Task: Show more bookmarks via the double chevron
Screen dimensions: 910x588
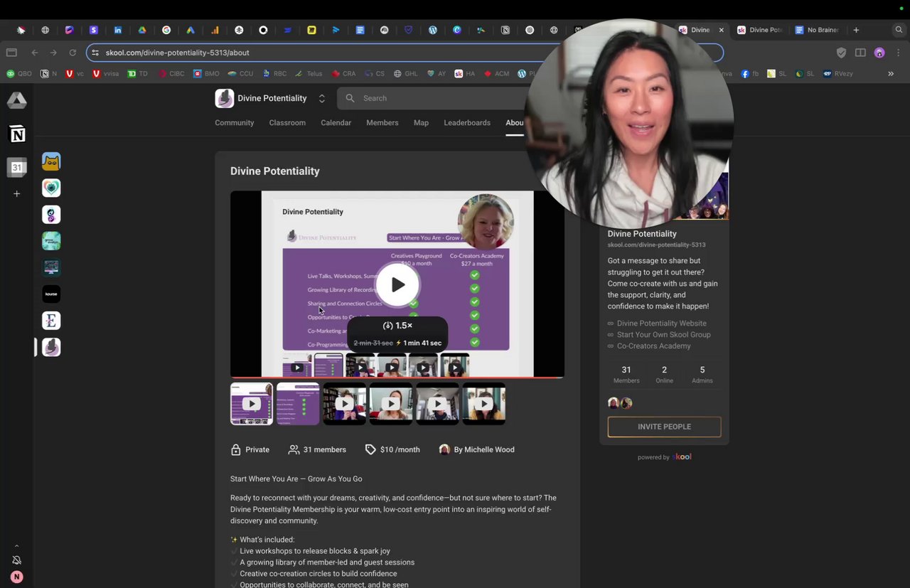Action: coord(891,73)
